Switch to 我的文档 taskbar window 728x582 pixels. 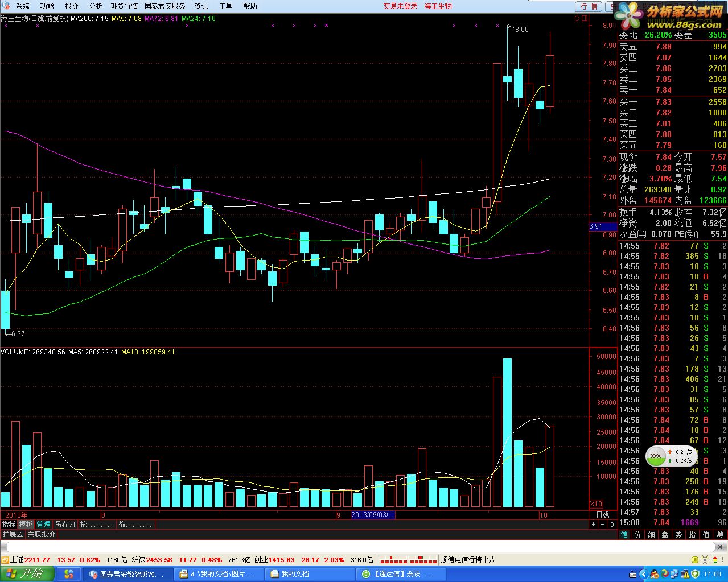point(310,574)
